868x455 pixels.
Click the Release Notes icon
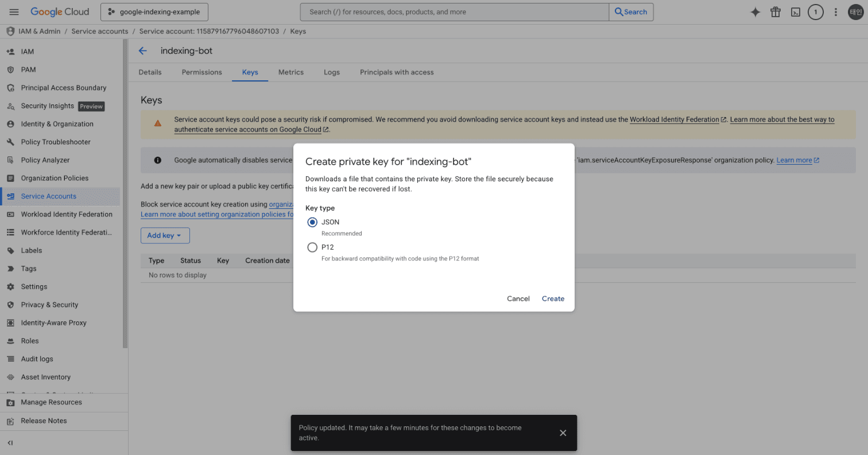point(10,421)
